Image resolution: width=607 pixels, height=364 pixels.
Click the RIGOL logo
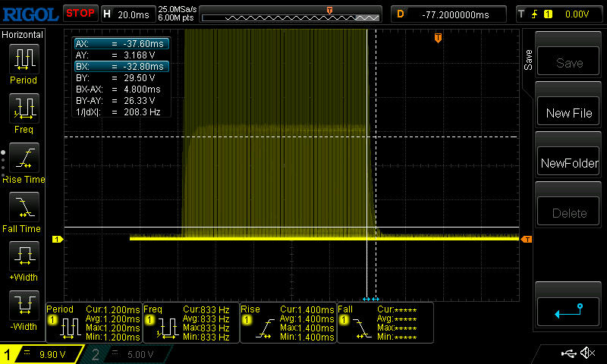coord(30,14)
